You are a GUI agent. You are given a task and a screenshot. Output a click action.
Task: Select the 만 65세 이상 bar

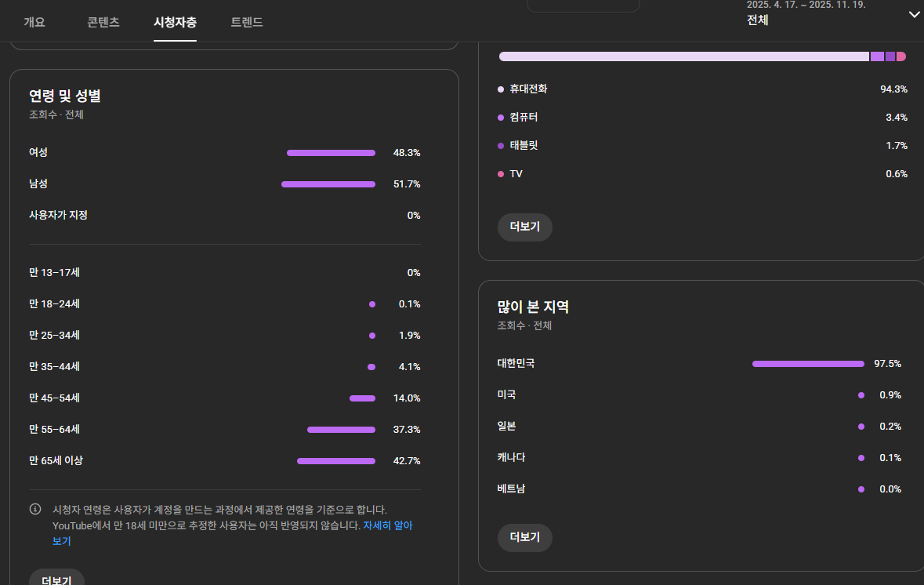click(335, 461)
